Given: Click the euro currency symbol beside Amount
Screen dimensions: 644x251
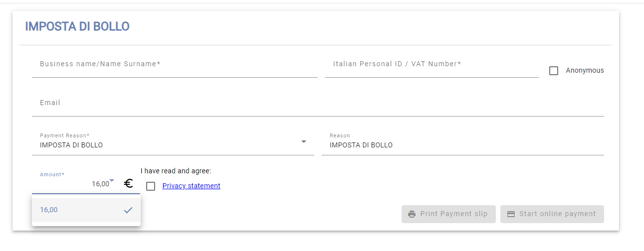Looking at the screenshot, I should [128, 184].
